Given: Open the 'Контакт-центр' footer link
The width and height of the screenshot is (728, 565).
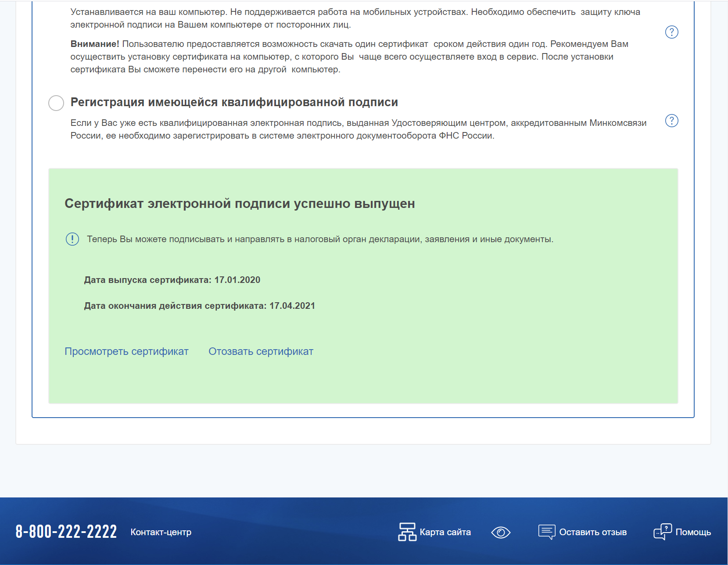Looking at the screenshot, I should point(161,532).
